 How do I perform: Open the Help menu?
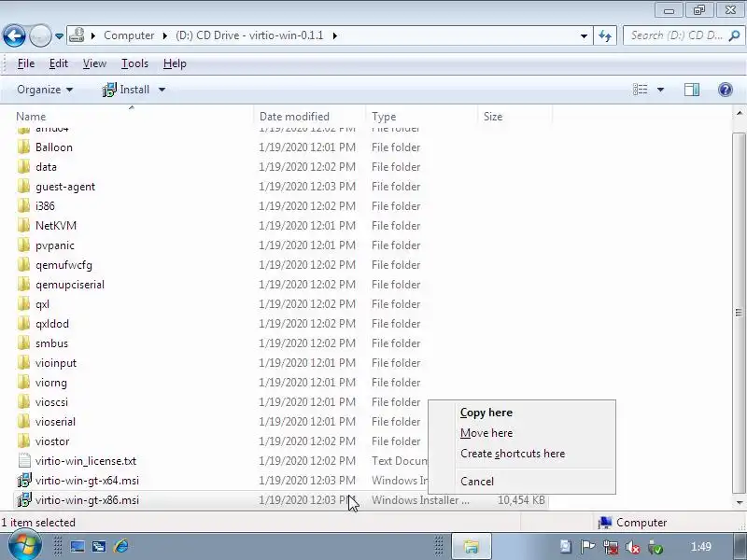tap(175, 63)
